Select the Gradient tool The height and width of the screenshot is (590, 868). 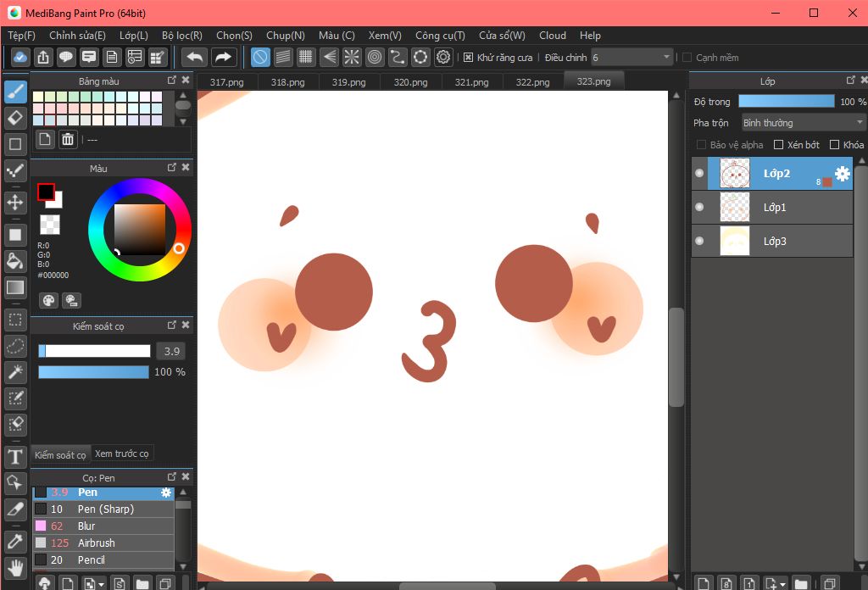(15, 287)
